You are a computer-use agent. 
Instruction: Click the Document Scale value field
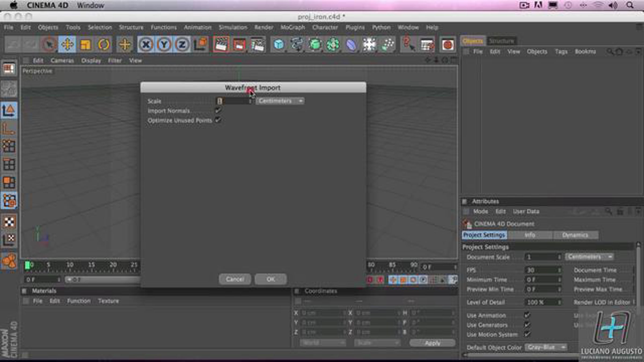pos(543,257)
